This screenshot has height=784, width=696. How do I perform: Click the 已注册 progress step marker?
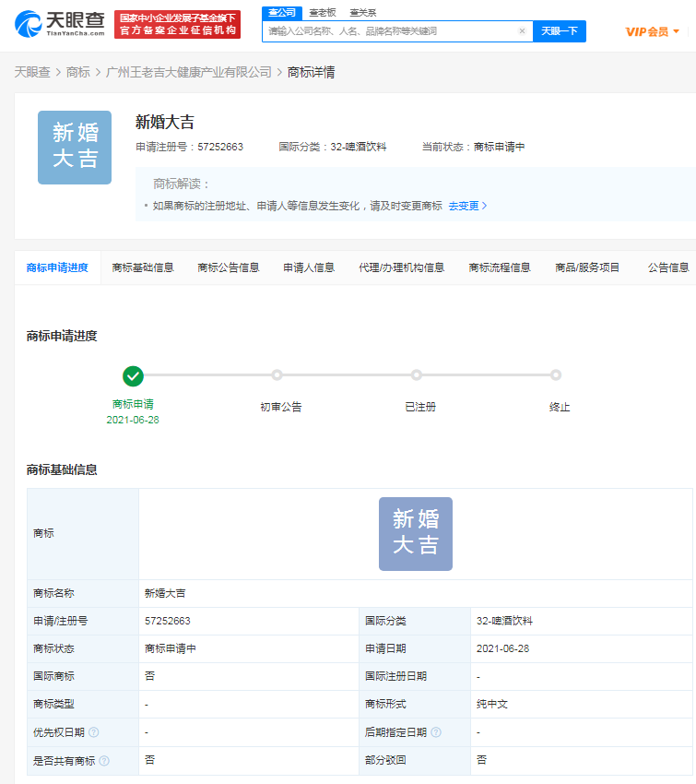(x=417, y=375)
